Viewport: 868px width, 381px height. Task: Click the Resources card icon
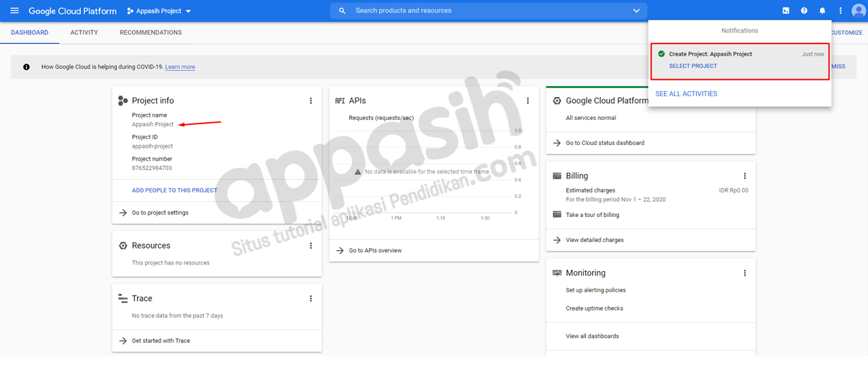click(123, 245)
